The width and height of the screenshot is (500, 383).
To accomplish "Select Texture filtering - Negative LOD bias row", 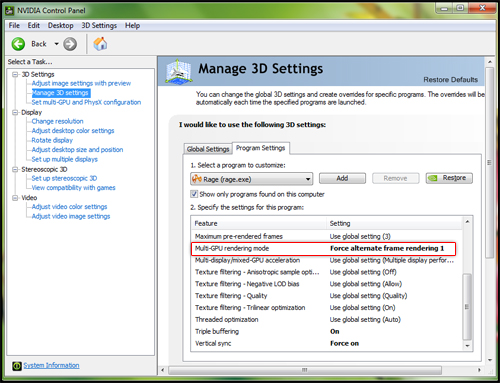I will point(327,284).
